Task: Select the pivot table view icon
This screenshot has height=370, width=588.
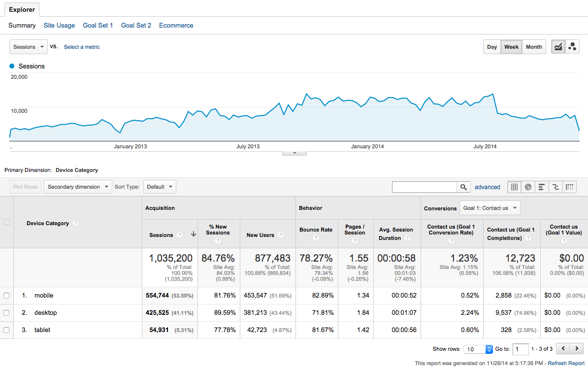Action: click(x=569, y=187)
